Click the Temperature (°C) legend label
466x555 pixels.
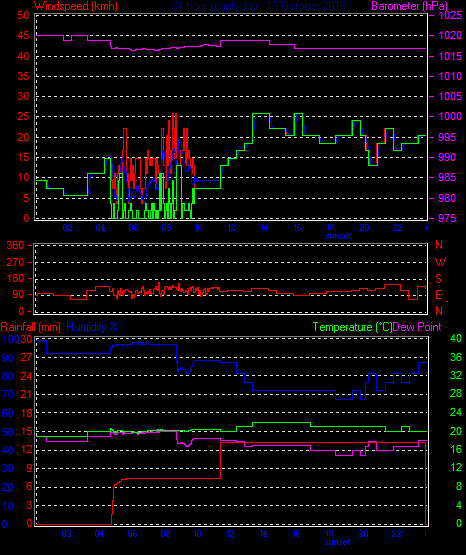click(x=352, y=327)
